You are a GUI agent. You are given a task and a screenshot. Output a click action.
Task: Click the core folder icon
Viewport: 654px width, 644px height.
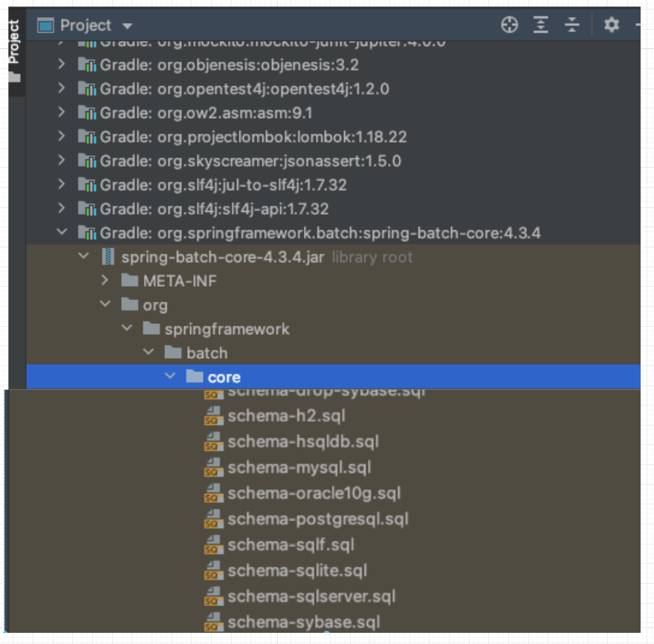(x=195, y=377)
